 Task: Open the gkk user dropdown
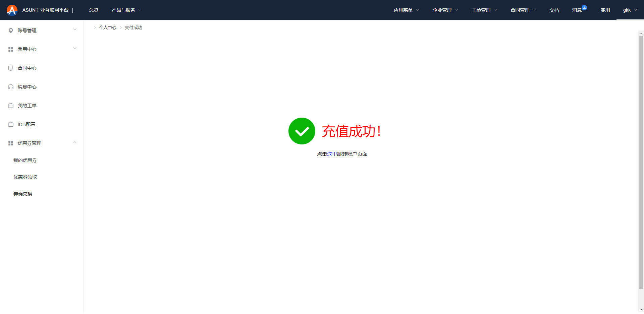click(630, 10)
